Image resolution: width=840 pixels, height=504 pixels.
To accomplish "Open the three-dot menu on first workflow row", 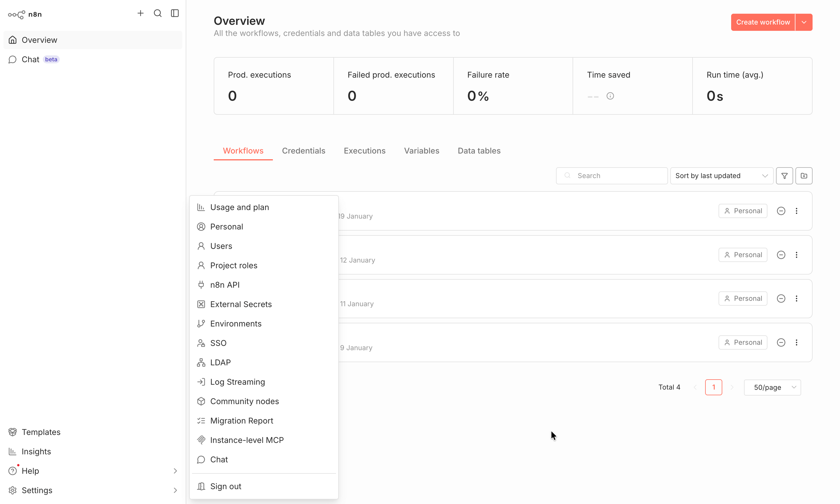I will pos(797,211).
